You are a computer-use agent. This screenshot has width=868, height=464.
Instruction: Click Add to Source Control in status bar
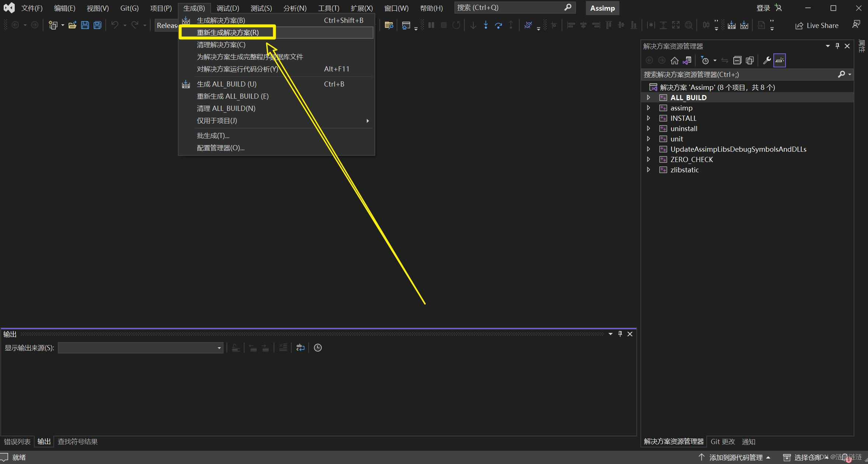click(x=735, y=457)
